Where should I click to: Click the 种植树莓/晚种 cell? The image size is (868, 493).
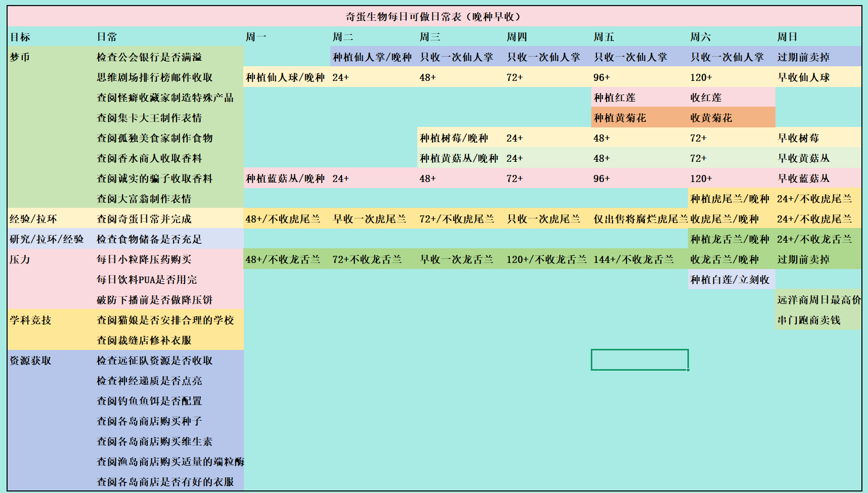click(x=460, y=138)
